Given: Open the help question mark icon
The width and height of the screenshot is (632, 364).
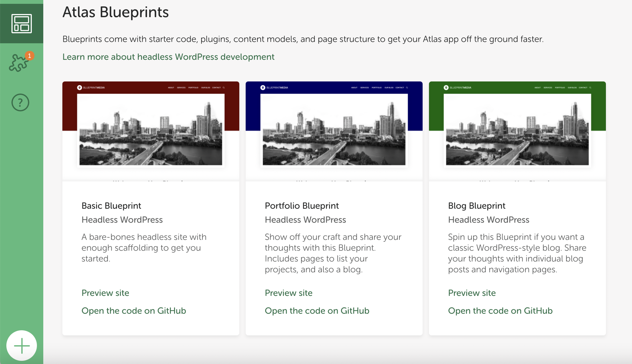Looking at the screenshot, I should coord(20,102).
